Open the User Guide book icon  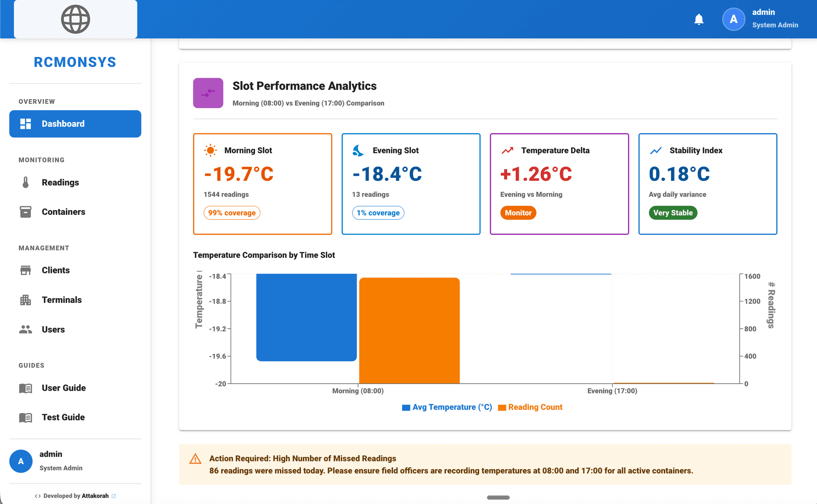point(26,387)
